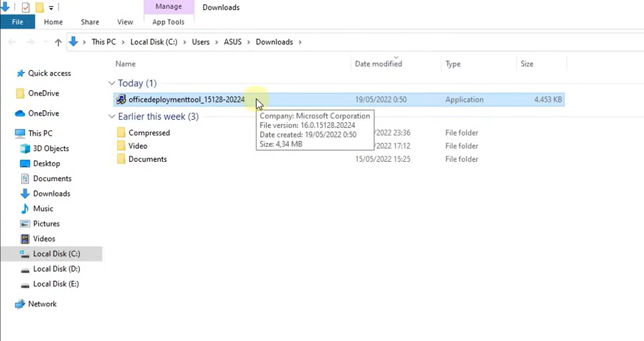Select the Documents folder icon in the file list

click(x=121, y=159)
